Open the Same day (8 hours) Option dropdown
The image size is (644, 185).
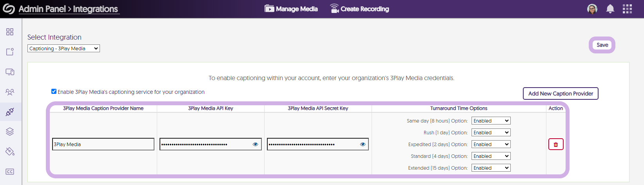point(491,121)
